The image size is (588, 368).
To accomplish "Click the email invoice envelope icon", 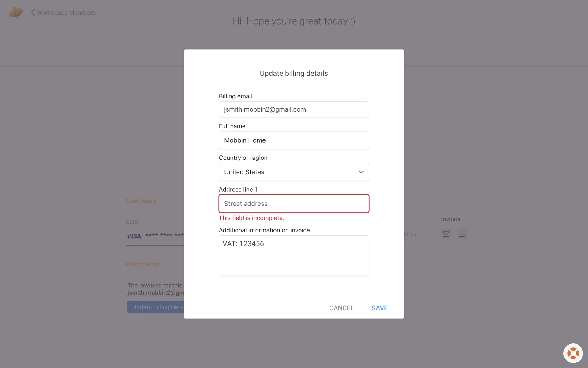I will click(446, 234).
